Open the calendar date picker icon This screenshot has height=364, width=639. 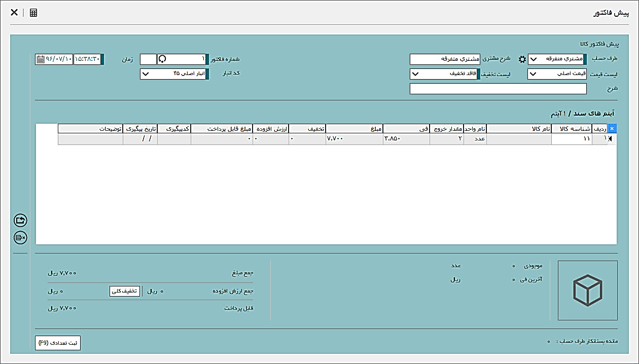[x=40, y=59]
